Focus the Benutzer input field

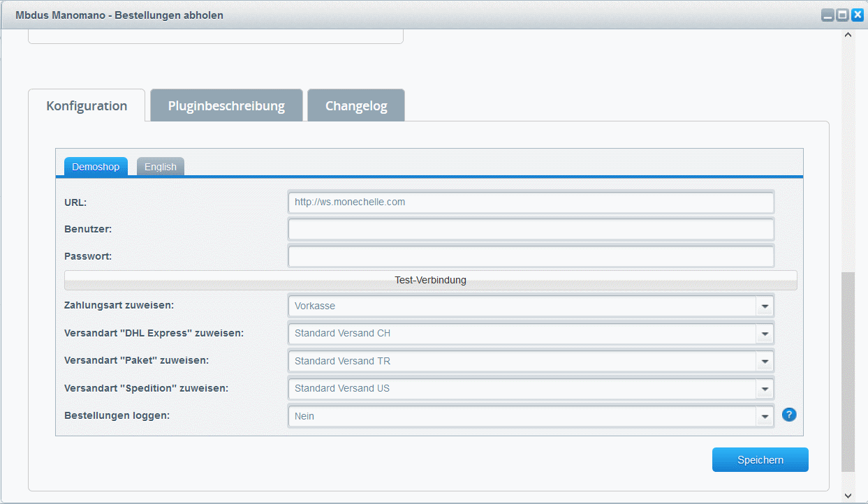click(531, 229)
